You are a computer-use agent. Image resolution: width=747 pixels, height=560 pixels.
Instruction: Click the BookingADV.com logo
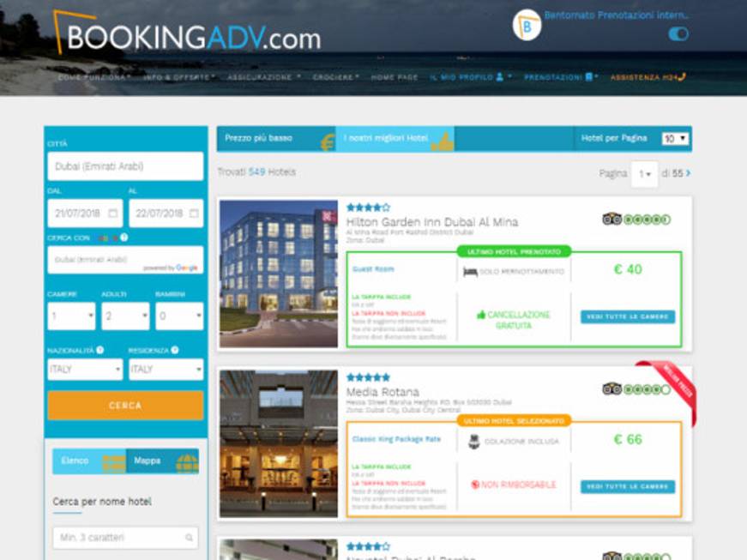click(187, 33)
